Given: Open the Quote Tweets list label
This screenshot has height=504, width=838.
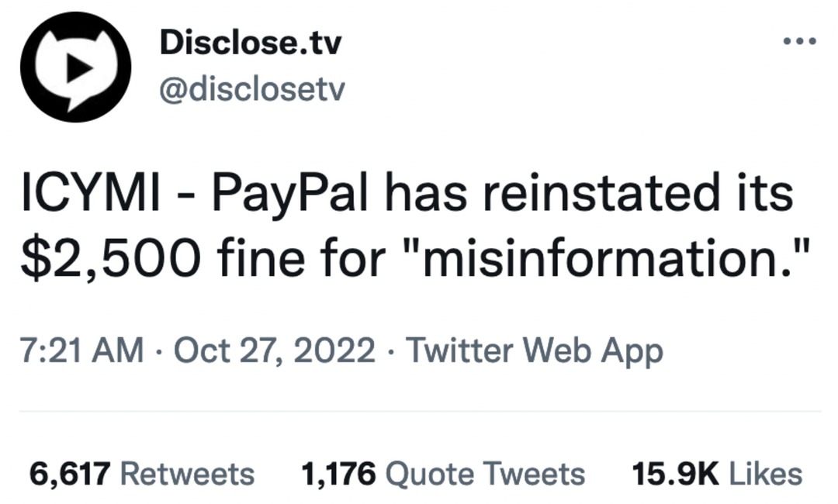Looking at the screenshot, I should (484, 473).
